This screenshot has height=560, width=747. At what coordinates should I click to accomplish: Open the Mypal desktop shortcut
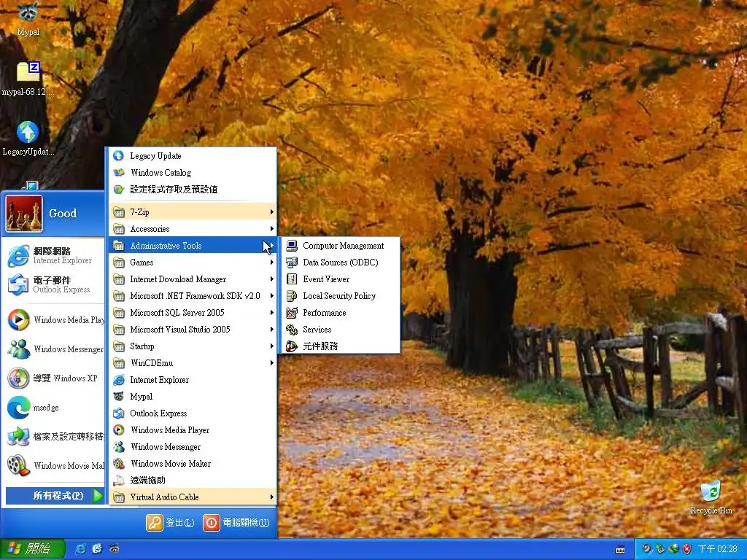(x=28, y=18)
